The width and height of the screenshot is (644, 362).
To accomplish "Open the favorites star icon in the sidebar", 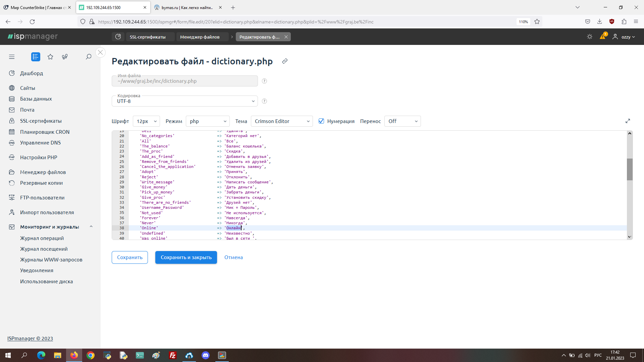I will 50,57.
